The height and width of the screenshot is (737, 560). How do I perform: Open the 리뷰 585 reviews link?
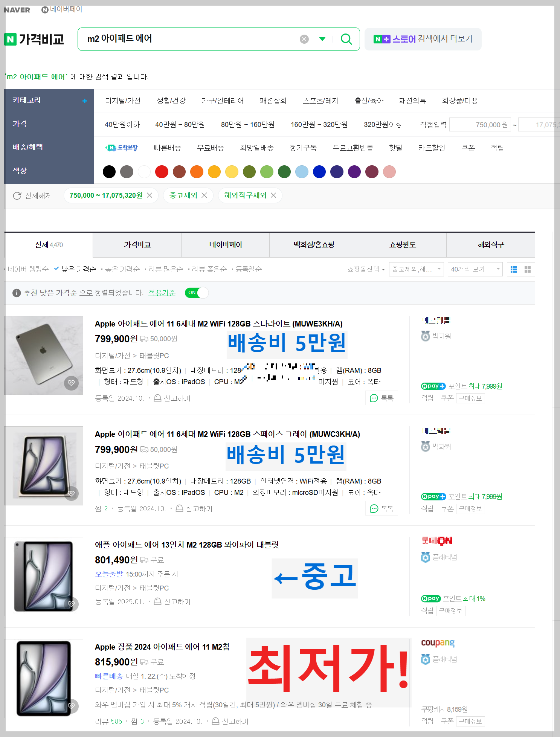click(x=108, y=721)
